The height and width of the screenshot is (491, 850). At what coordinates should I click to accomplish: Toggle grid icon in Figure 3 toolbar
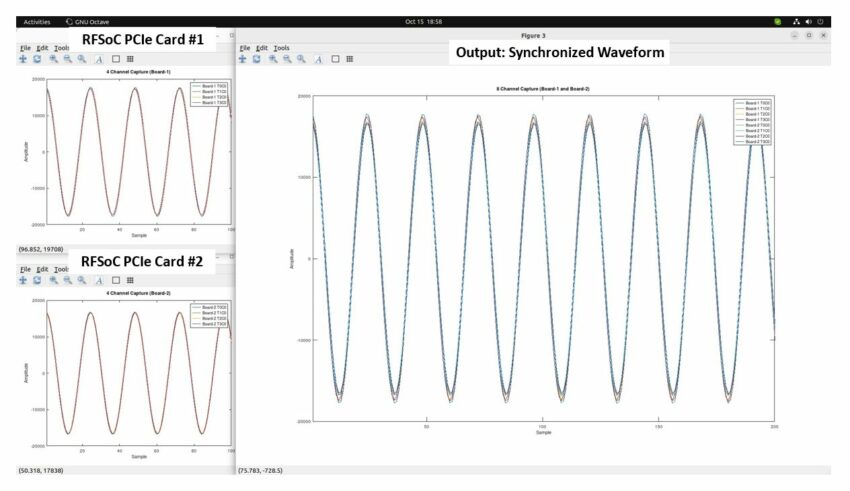pos(349,59)
